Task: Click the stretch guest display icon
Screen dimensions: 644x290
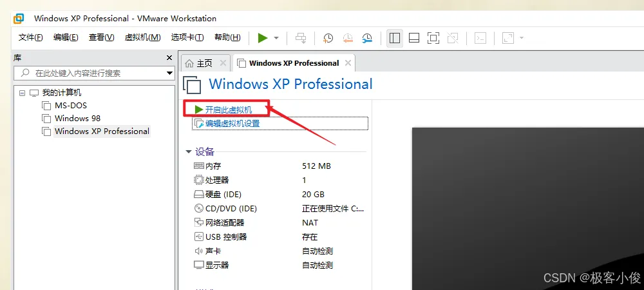Action: click(509, 38)
